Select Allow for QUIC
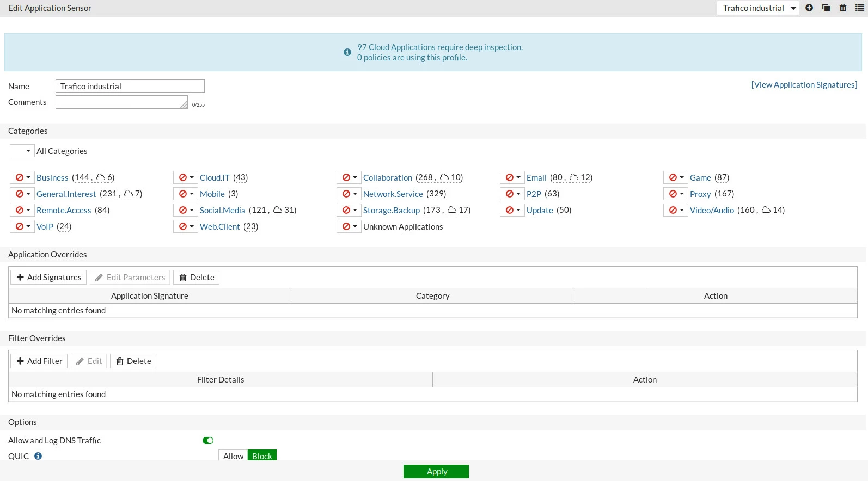Viewport: 868px width, 481px height. (233, 456)
